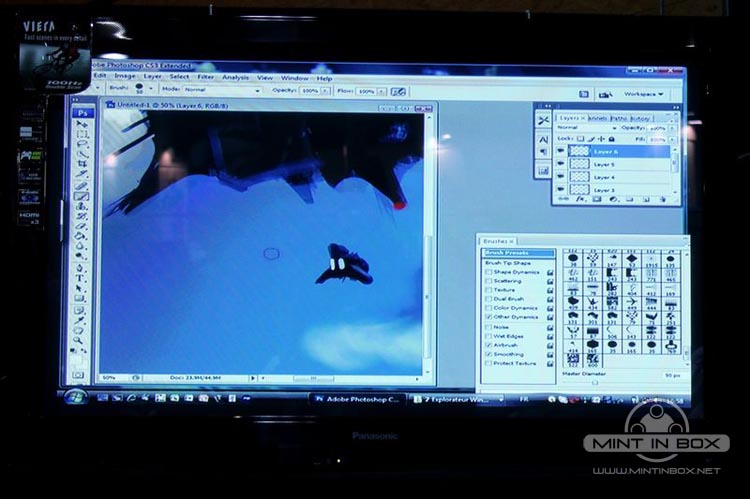Select Brush Presets in the Brushes panel

point(518,253)
